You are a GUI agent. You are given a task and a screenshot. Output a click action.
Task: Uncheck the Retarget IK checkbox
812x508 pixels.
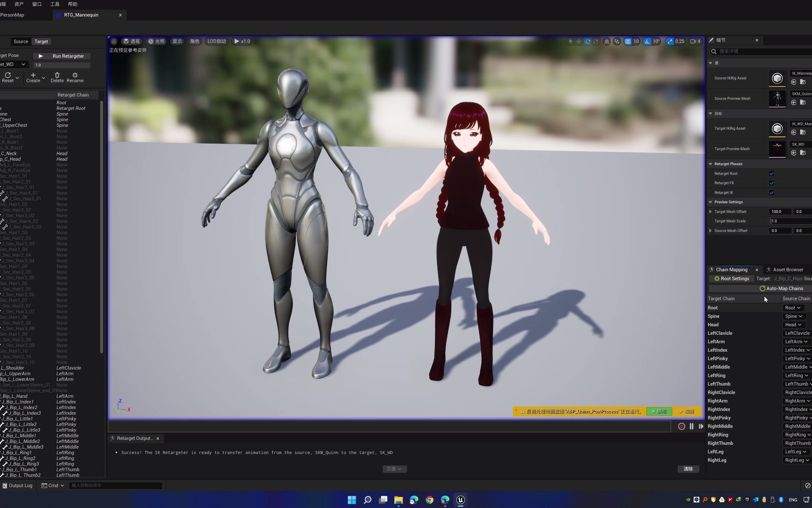772,192
